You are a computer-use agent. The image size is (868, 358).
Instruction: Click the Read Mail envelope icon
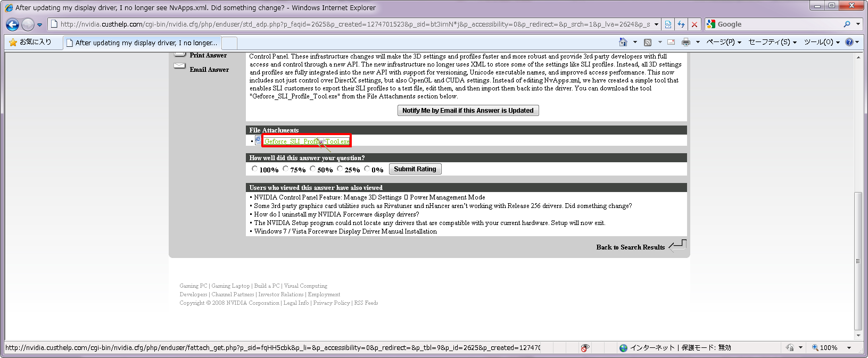point(671,42)
